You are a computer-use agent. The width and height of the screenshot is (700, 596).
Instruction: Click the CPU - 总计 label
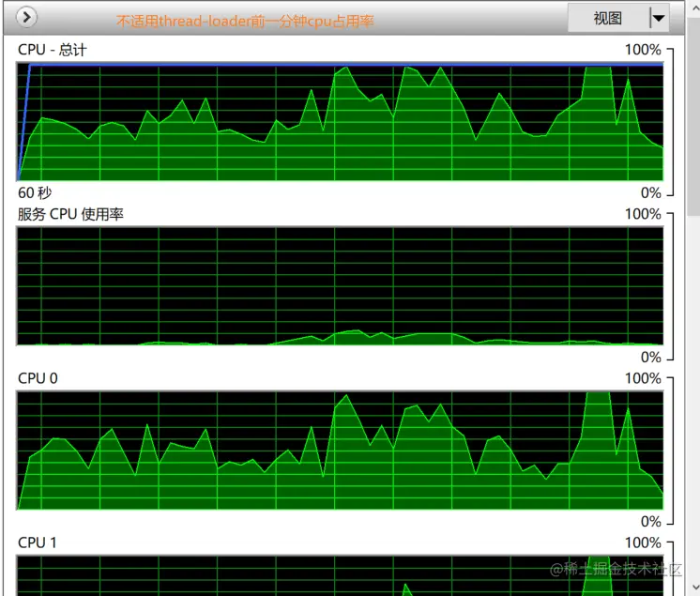point(52,50)
